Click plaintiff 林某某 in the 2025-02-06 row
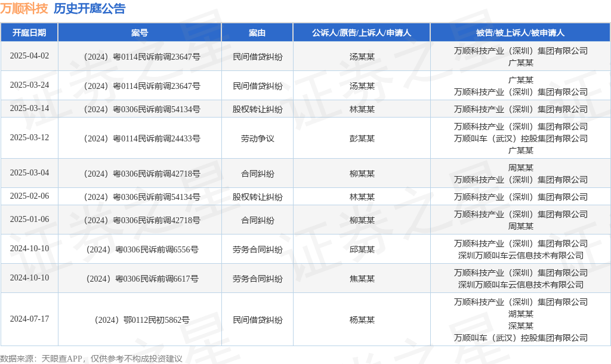Viewport: 611px width, 364px height. click(x=362, y=197)
